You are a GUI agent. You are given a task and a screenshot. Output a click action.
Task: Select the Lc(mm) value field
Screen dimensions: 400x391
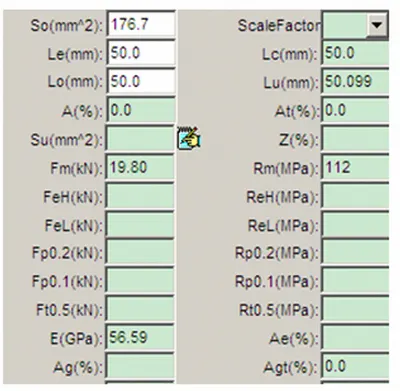(355, 53)
